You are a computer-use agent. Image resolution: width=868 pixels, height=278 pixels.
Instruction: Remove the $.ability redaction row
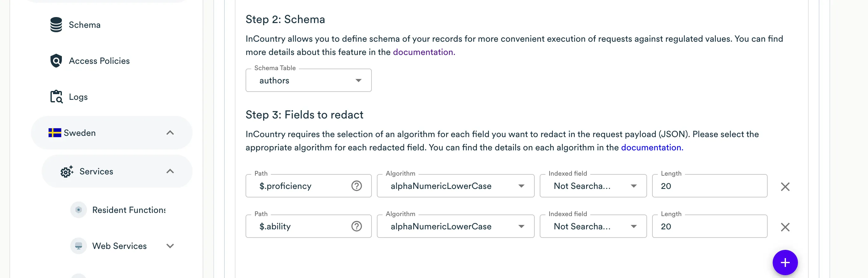coord(785,227)
